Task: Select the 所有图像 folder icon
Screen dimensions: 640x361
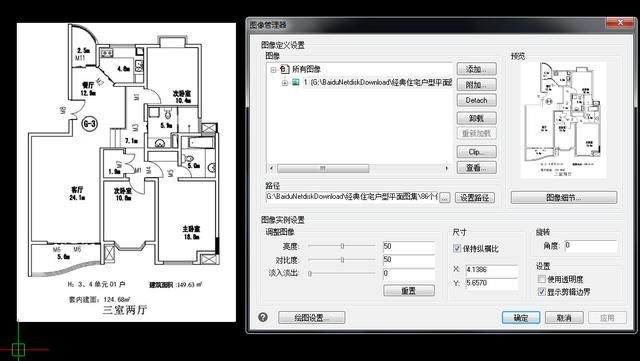Action: tap(284, 69)
